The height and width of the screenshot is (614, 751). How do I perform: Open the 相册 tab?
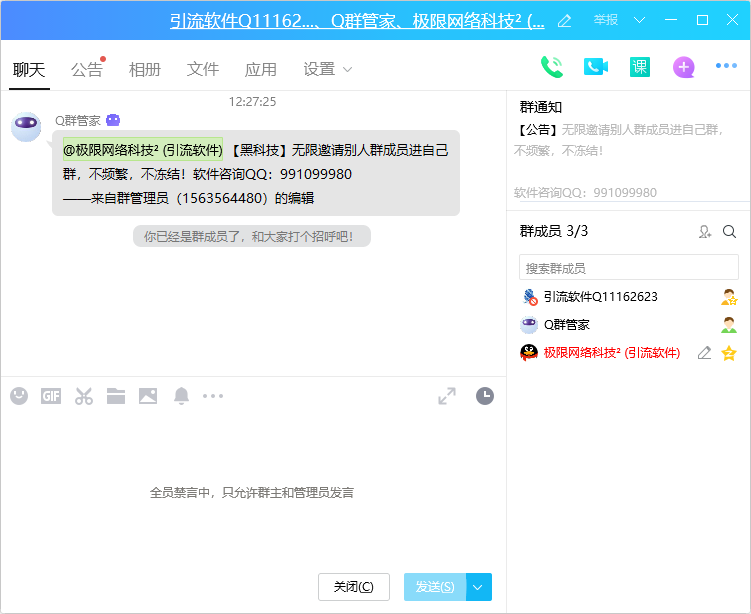tap(145, 69)
